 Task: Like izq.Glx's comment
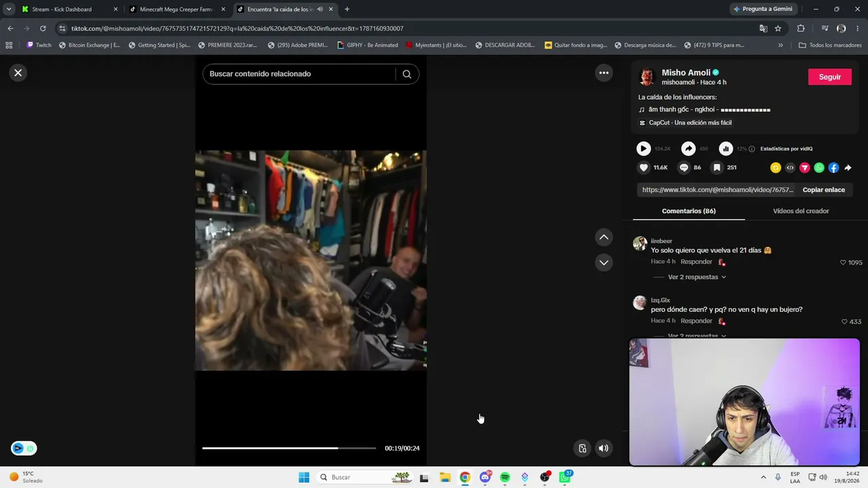click(x=844, y=321)
